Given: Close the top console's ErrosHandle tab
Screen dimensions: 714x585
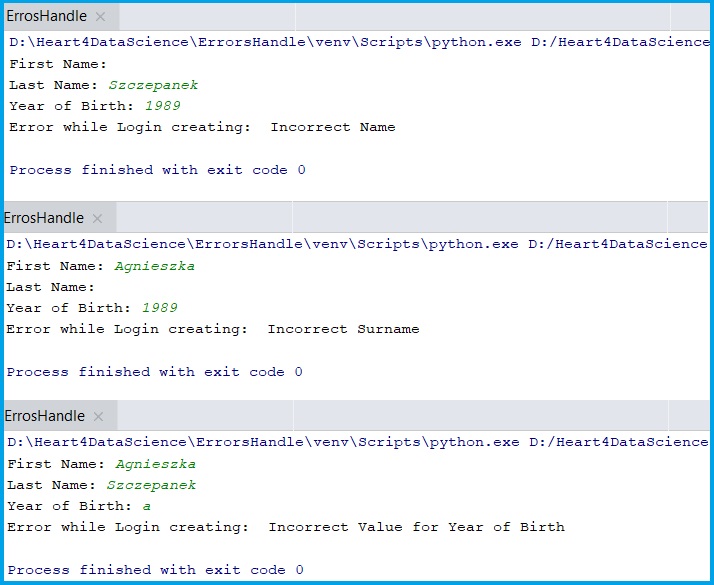Looking at the screenshot, I should (x=100, y=18).
